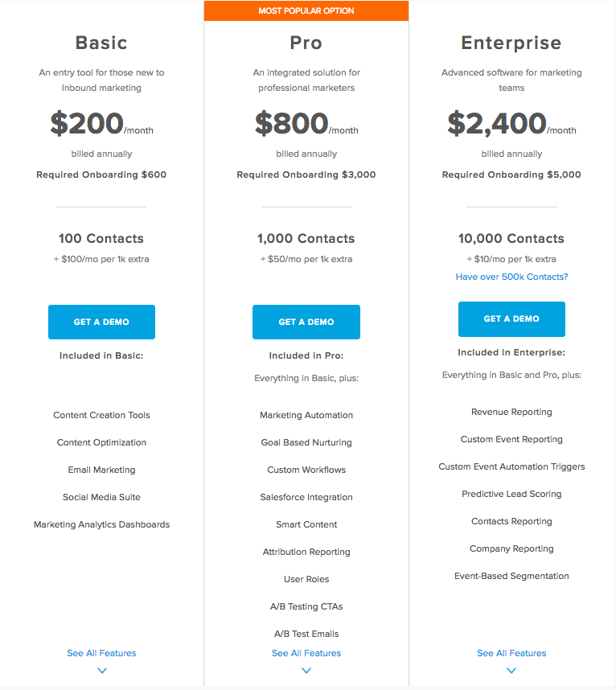Viewport: 616px width, 690px height.
Task: Click the Salesforce Integration feature entry
Action: [x=306, y=497]
